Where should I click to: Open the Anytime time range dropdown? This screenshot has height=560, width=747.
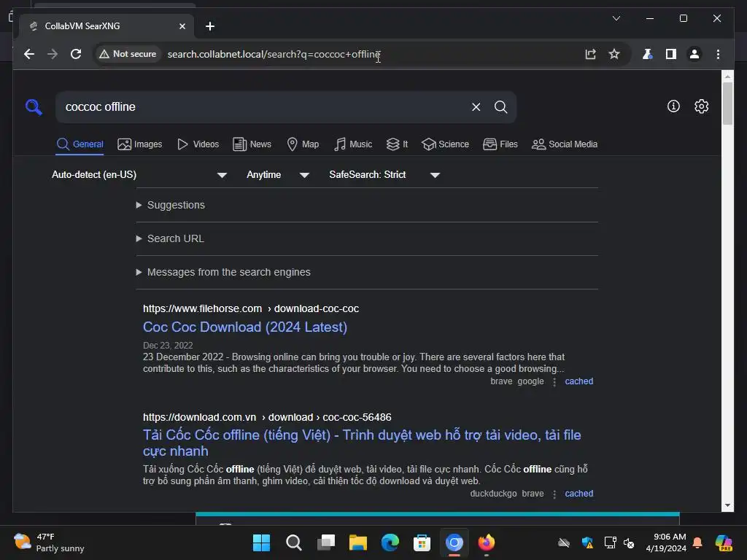[278, 175]
